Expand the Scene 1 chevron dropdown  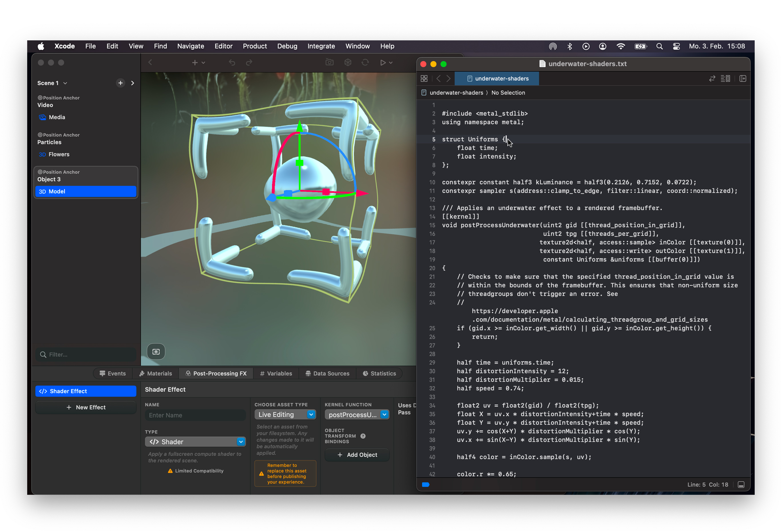pos(65,83)
